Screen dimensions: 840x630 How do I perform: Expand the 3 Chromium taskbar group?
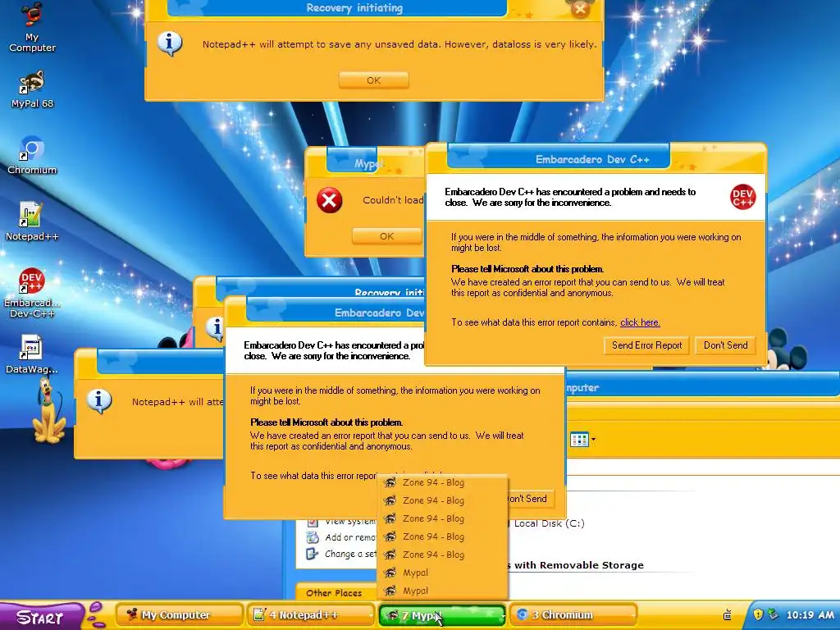(x=573, y=615)
